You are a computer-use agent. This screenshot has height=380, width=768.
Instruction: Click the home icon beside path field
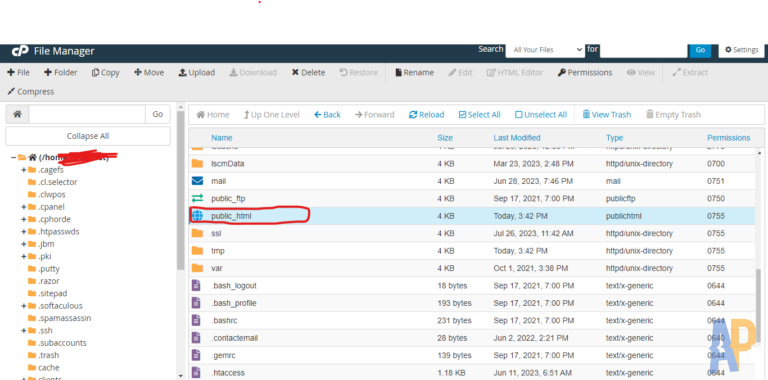pyautogui.click(x=17, y=114)
